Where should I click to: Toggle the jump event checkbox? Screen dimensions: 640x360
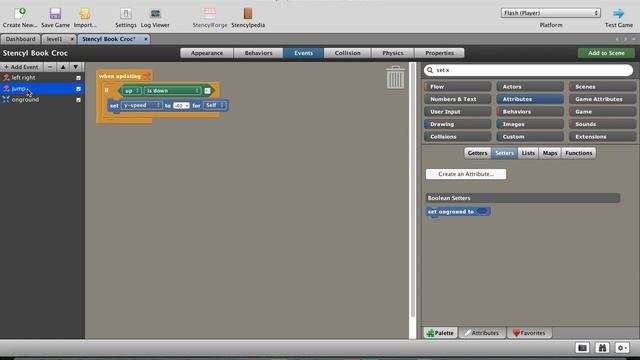click(78, 89)
